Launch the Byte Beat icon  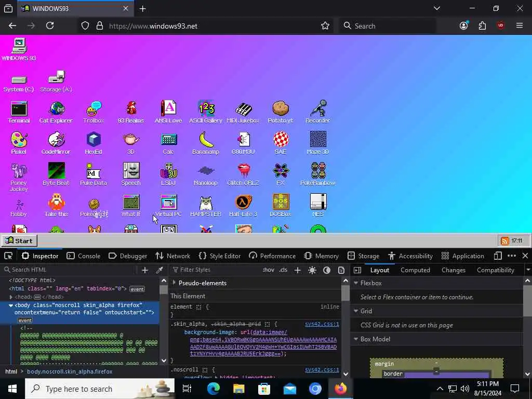56,174
